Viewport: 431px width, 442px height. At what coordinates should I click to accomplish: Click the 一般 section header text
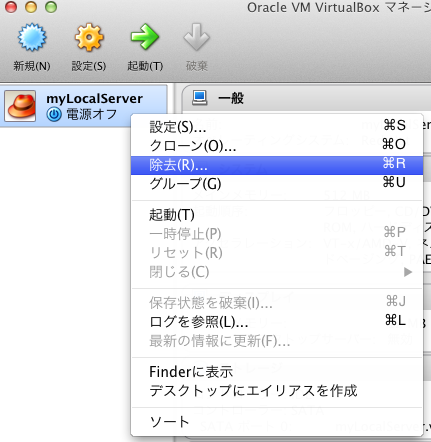point(231,98)
